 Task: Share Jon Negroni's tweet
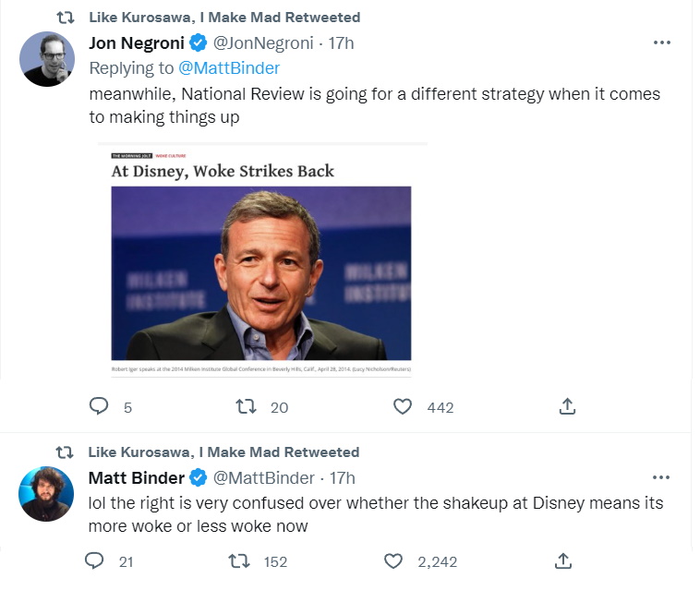point(568,406)
